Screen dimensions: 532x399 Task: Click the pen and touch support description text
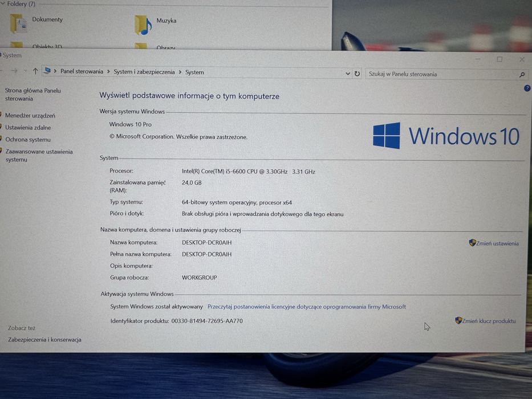(263, 214)
